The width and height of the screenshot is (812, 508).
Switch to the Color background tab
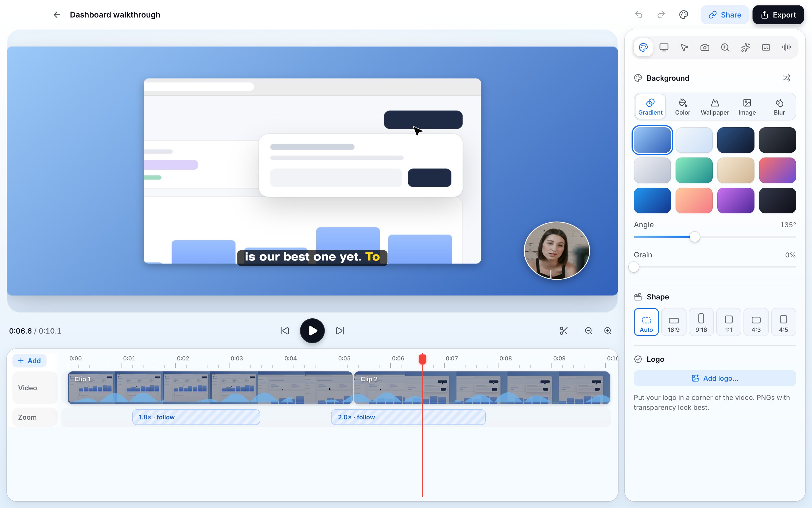click(683, 107)
